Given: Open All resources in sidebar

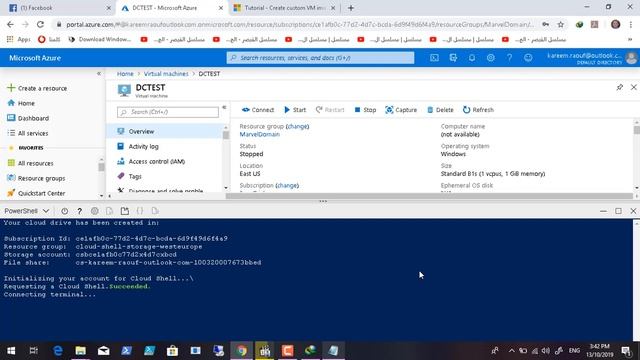Looking at the screenshot, I should click(31, 163).
